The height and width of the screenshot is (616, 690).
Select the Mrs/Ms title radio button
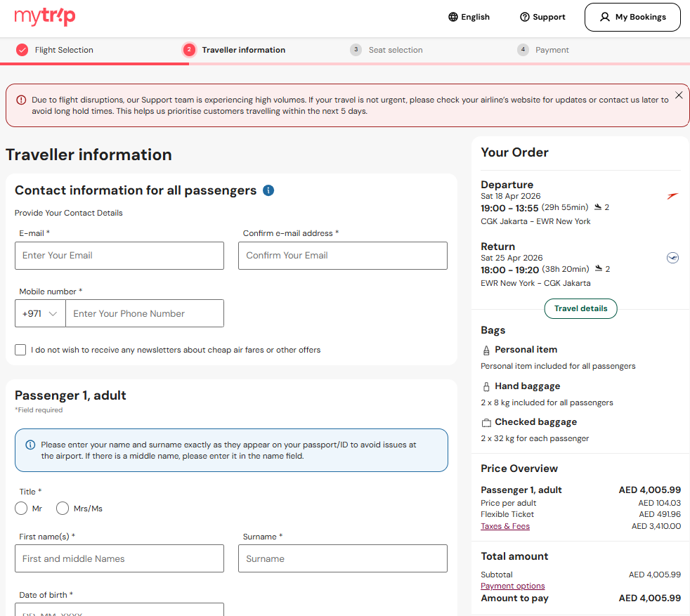pyautogui.click(x=63, y=509)
